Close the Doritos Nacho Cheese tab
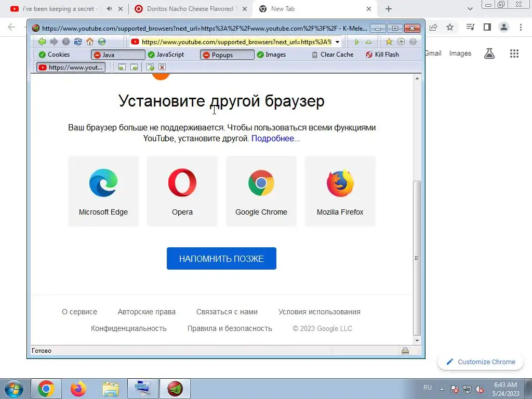532x399 pixels. pos(245,9)
